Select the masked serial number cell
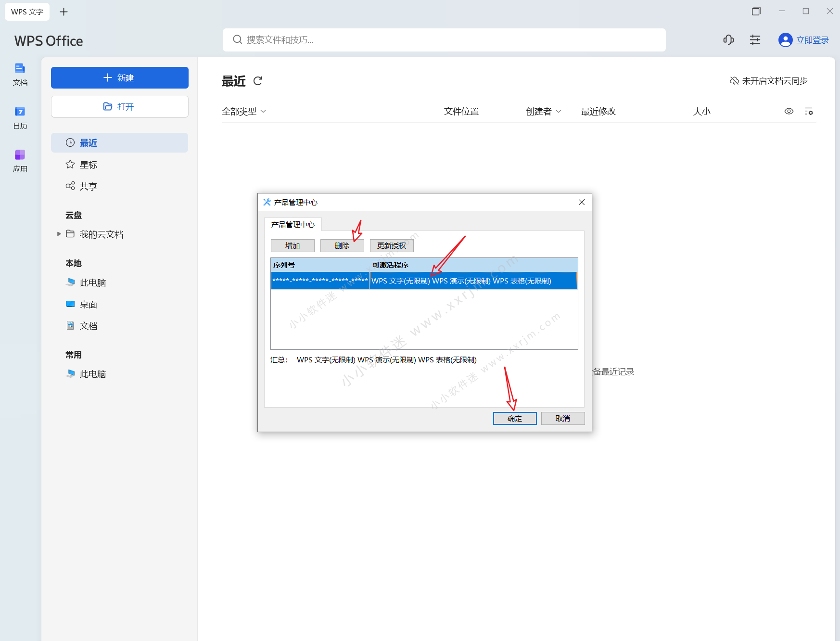 pyautogui.click(x=320, y=281)
